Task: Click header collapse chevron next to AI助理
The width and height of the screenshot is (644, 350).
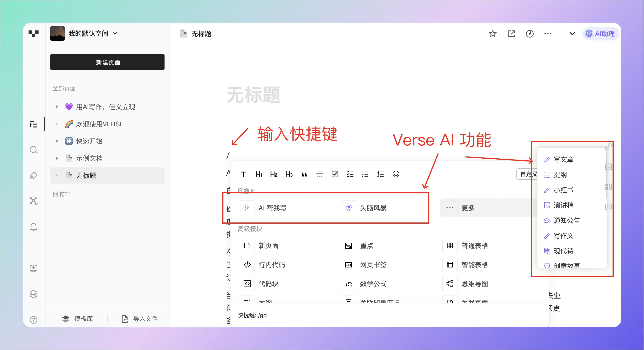Action: pos(572,34)
